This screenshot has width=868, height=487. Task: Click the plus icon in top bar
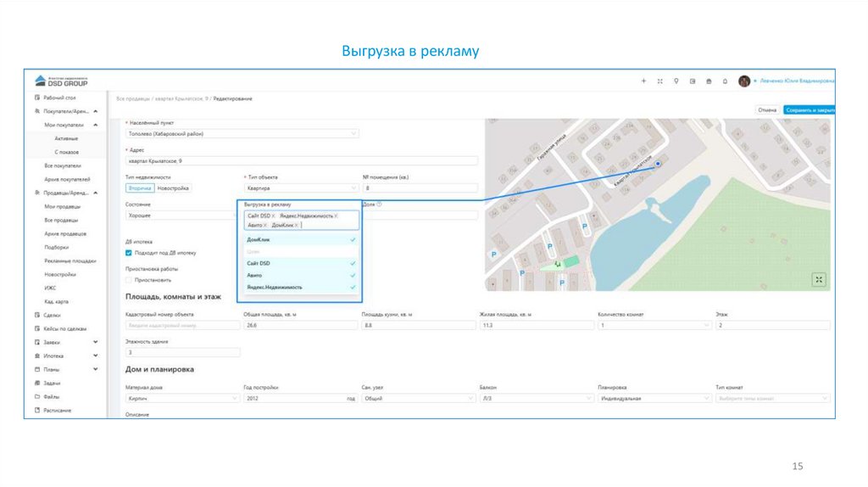tap(643, 81)
